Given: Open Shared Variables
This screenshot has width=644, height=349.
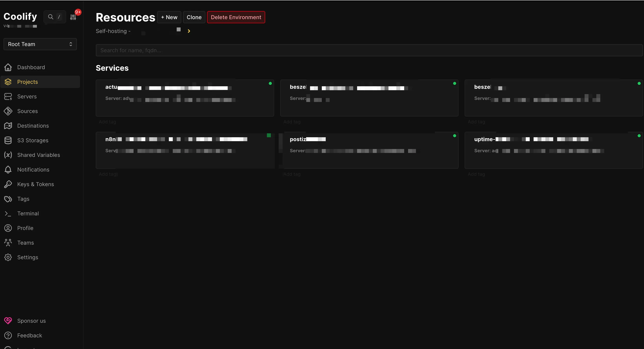Looking at the screenshot, I should pos(38,155).
